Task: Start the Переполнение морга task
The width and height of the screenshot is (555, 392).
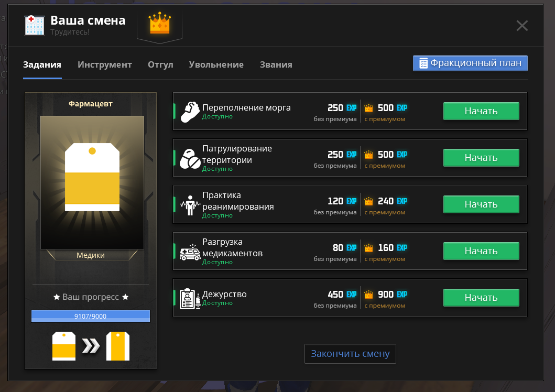Action: pyautogui.click(x=481, y=111)
